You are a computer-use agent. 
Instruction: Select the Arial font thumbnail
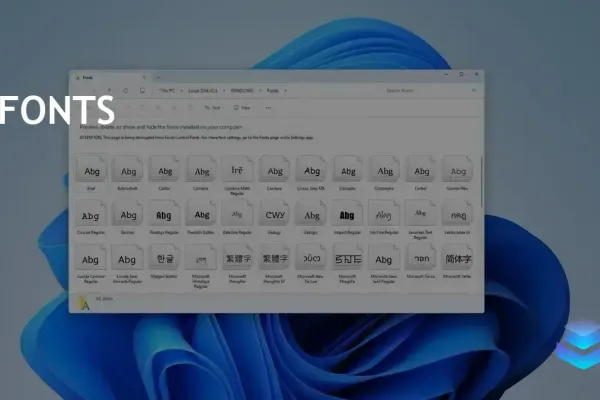[91, 169]
